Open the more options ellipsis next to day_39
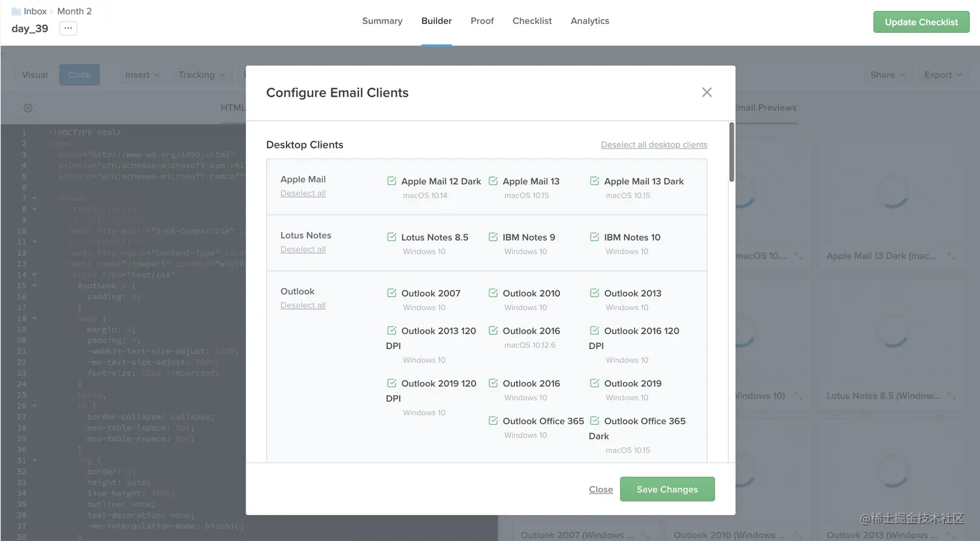 click(x=68, y=29)
